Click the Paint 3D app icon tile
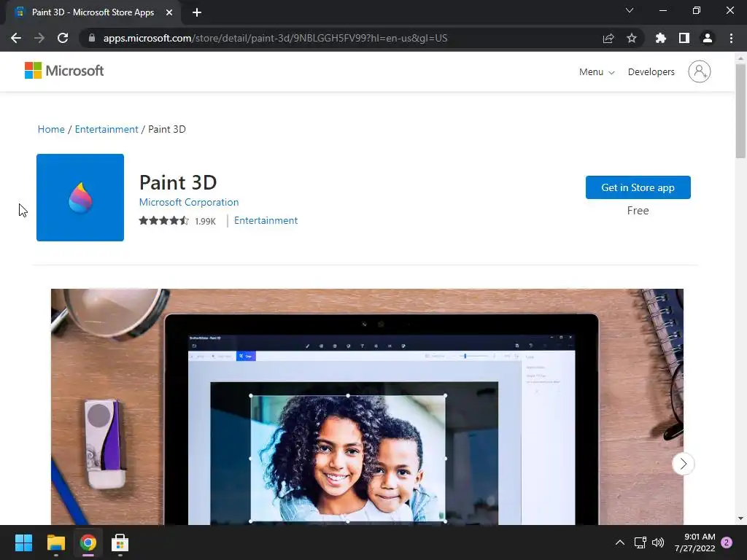The height and width of the screenshot is (560, 747). click(x=80, y=197)
